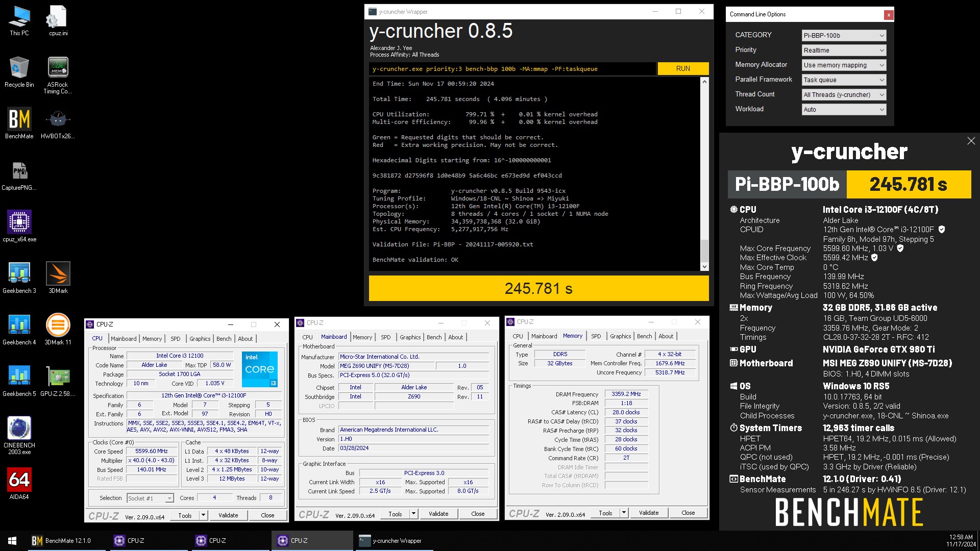Click Specification 12th Gen Intel Core i3-12100F
The image size is (980, 551).
pos(204,395)
